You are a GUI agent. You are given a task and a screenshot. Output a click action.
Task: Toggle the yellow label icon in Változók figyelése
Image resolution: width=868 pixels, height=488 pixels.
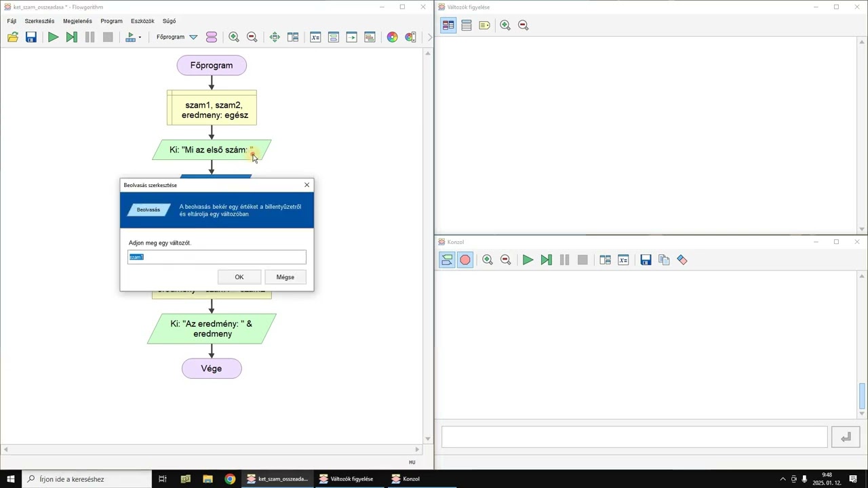(484, 25)
